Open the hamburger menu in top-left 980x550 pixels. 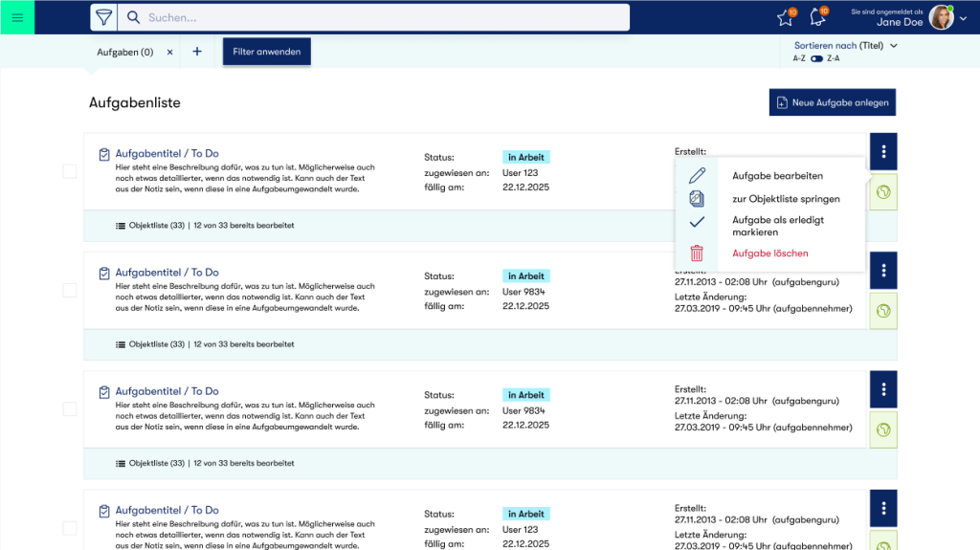(17, 17)
